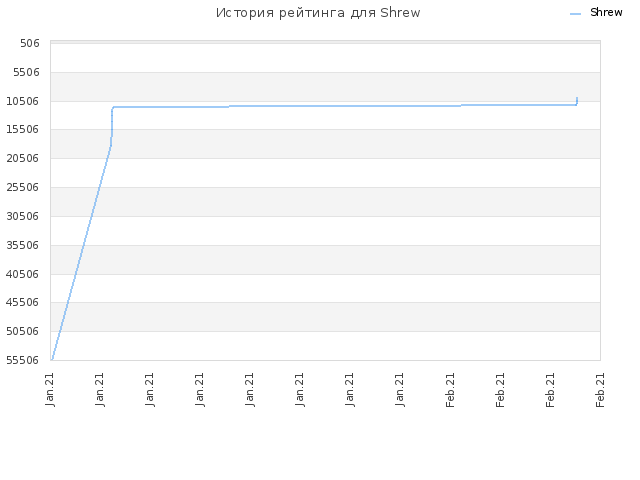Image resolution: width=640 pixels, height=480 pixels.
Task: Click the steep diagonal rising part of the line
Action: click(x=81, y=253)
